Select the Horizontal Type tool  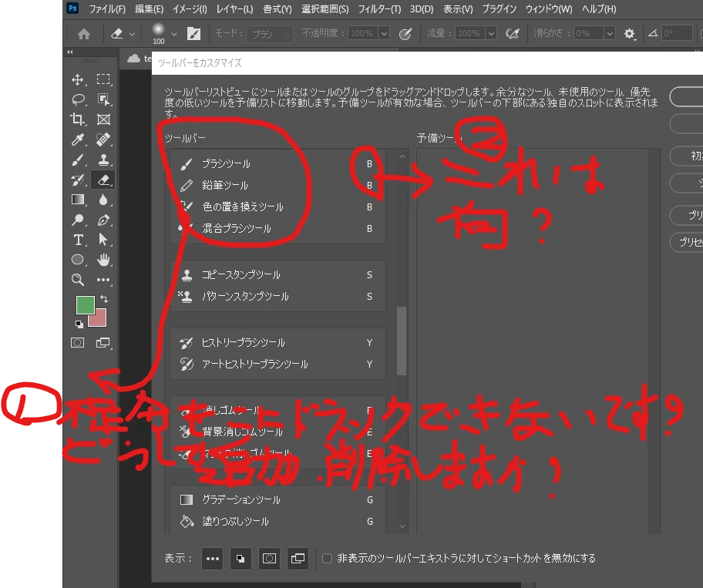tap(78, 240)
